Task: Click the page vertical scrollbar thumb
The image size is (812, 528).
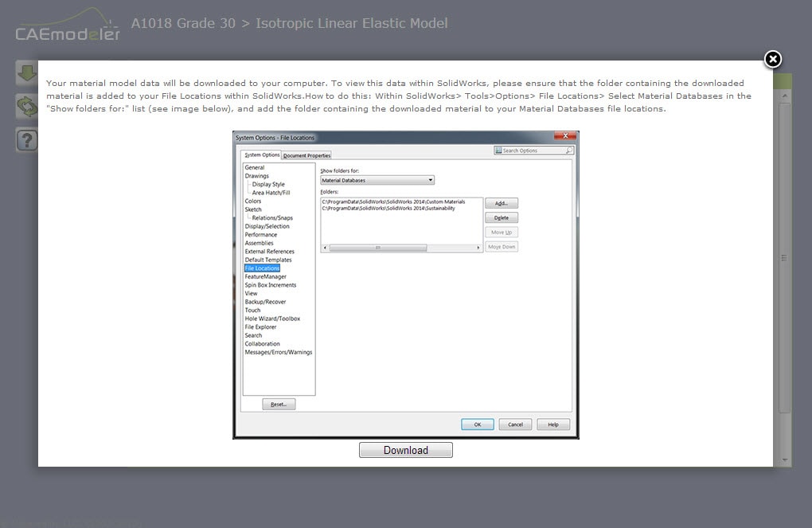Action: coord(785,257)
